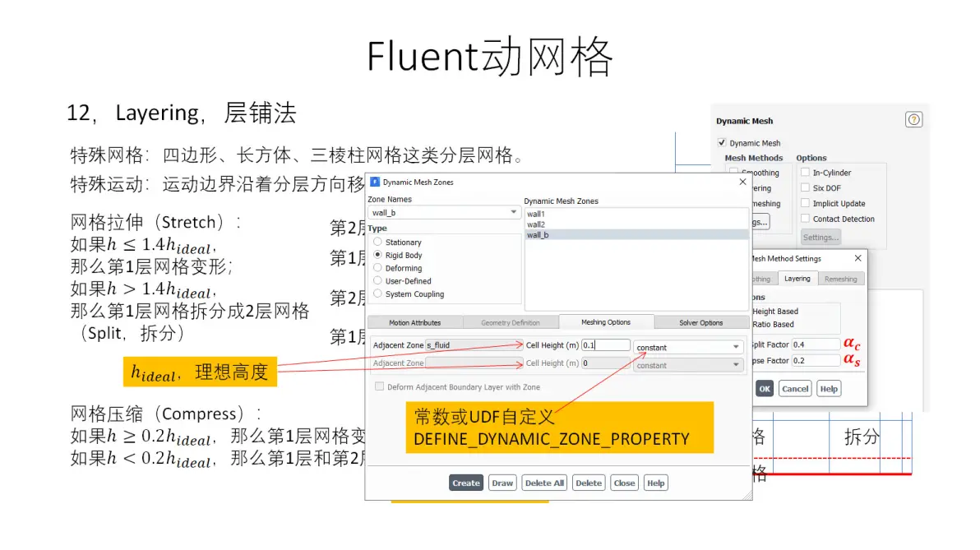Select the Rigid Body zone type
This screenshot has width=980, height=550.
(x=377, y=255)
